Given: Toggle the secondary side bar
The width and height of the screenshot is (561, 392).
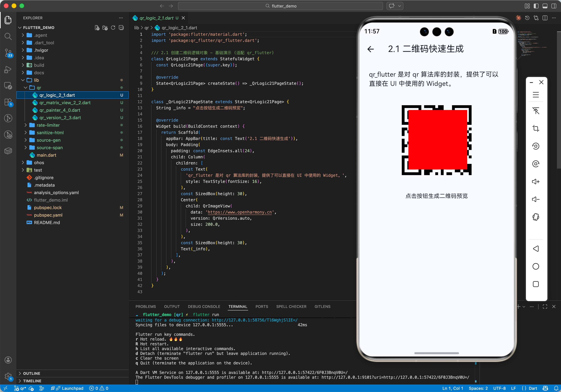Looking at the screenshot, I should [554, 6].
